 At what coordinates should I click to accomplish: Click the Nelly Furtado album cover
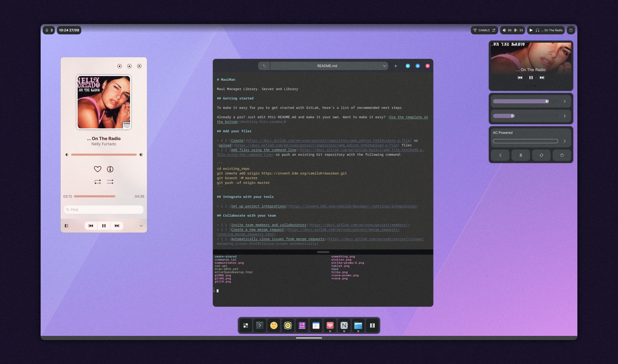[104, 102]
